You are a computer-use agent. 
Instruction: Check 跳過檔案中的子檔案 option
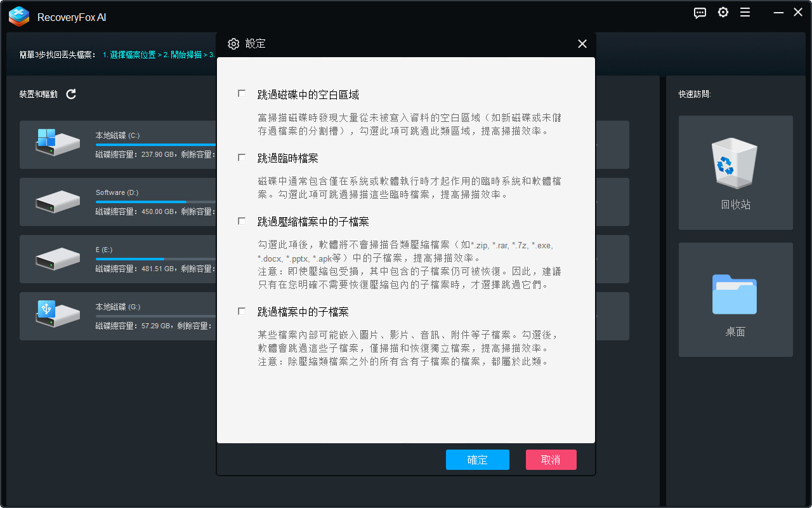pyautogui.click(x=241, y=311)
